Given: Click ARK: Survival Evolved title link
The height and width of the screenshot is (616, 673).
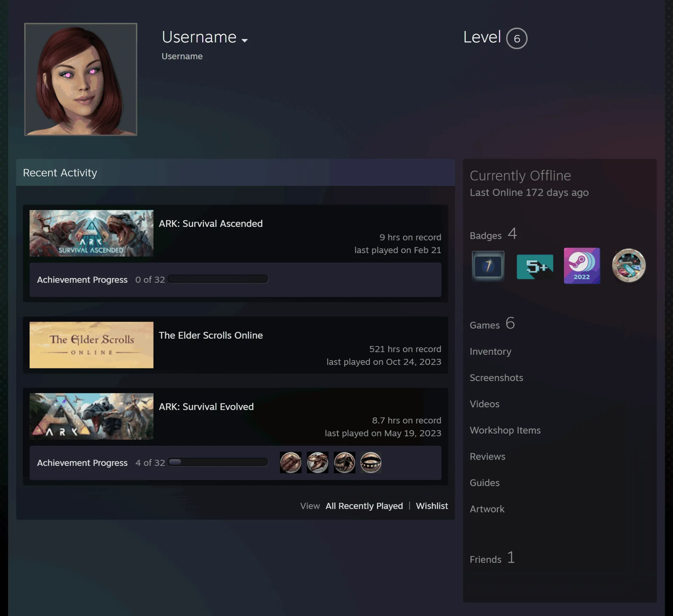Looking at the screenshot, I should (206, 407).
